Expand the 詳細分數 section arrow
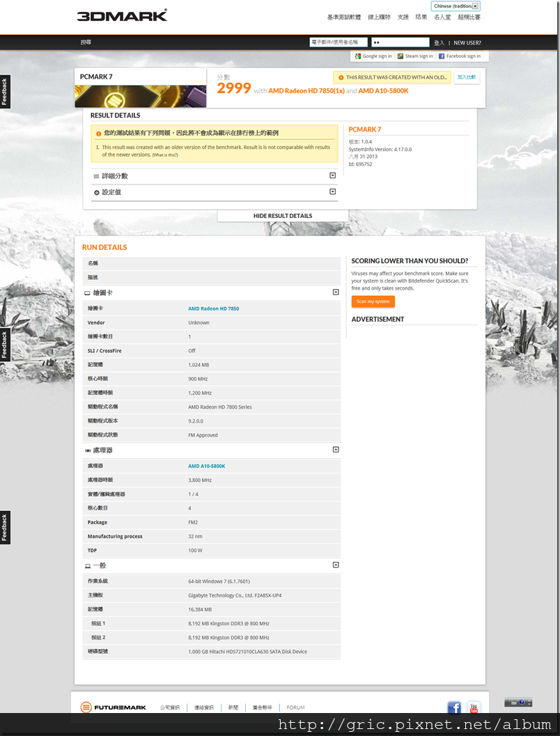 click(x=333, y=175)
